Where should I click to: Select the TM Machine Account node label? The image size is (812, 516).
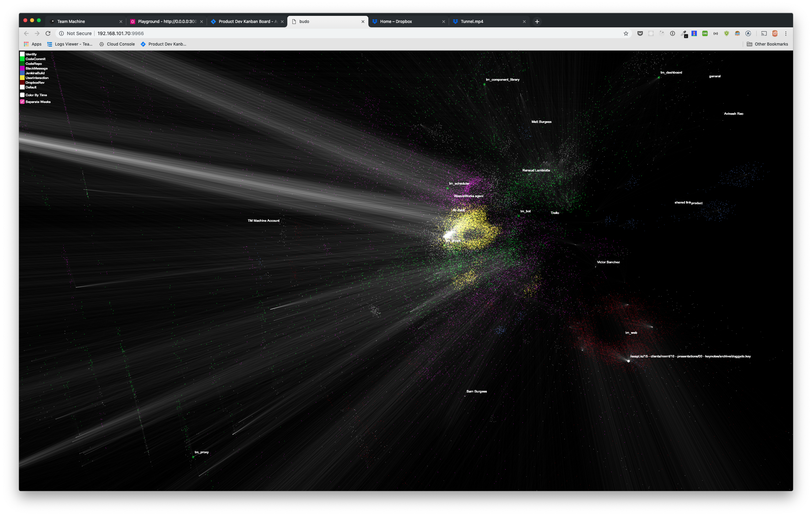[264, 221]
